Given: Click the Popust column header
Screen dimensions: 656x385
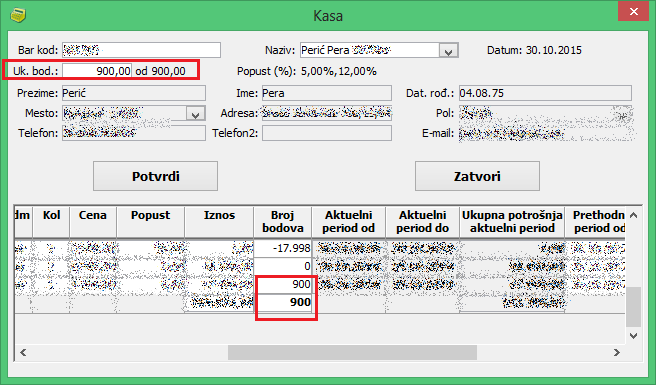Looking at the screenshot, I should [150, 222].
